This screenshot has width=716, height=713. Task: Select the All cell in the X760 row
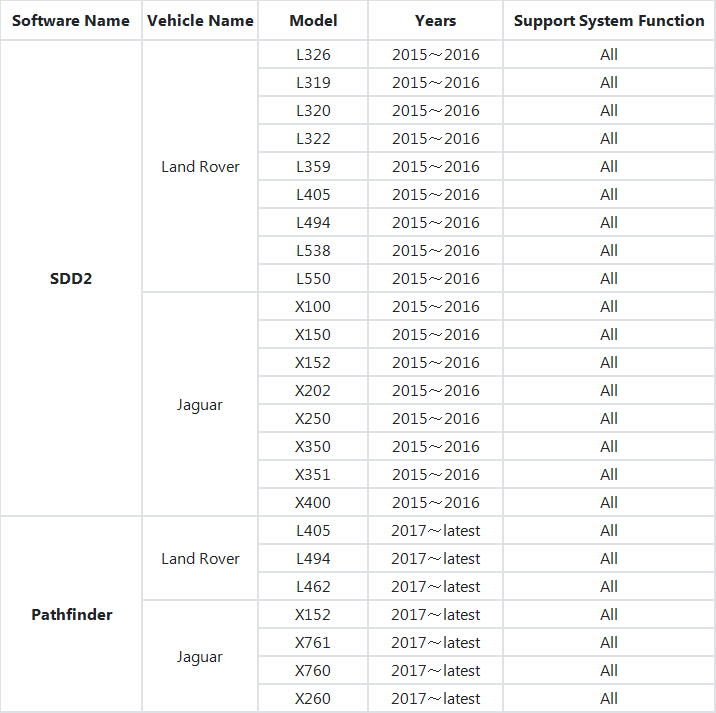coord(609,670)
